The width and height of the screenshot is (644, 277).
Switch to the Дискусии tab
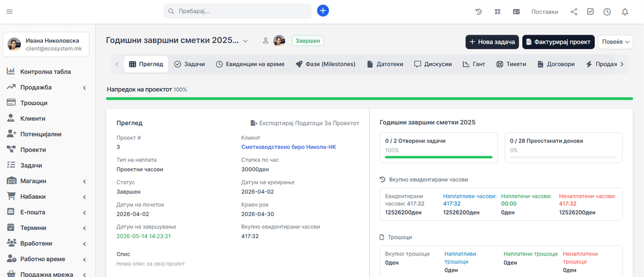click(433, 64)
